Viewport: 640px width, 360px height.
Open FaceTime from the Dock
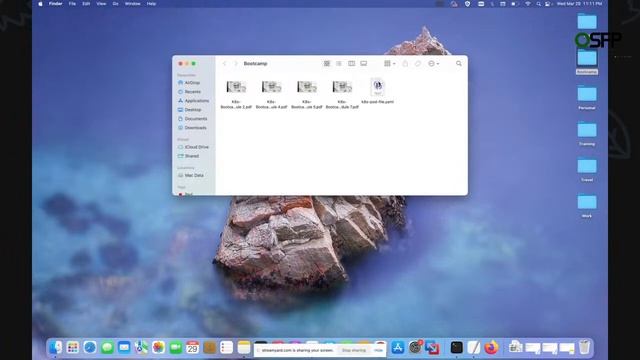176,347
